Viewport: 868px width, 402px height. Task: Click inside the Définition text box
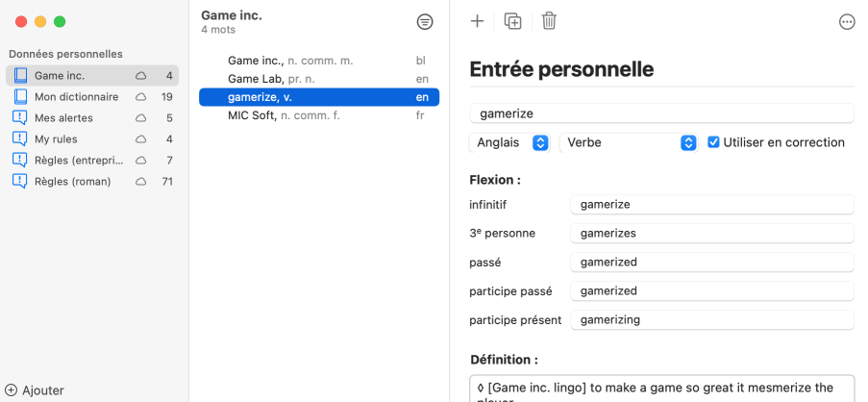pyautogui.click(x=661, y=389)
